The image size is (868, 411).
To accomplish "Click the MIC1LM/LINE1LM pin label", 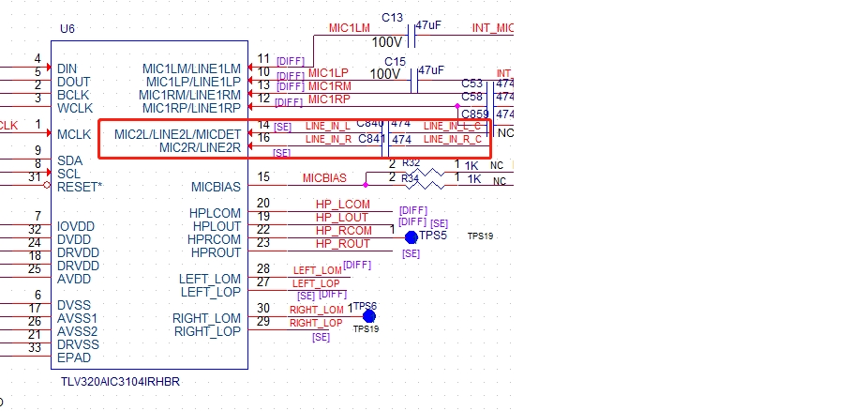I will click(x=191, y=68).
